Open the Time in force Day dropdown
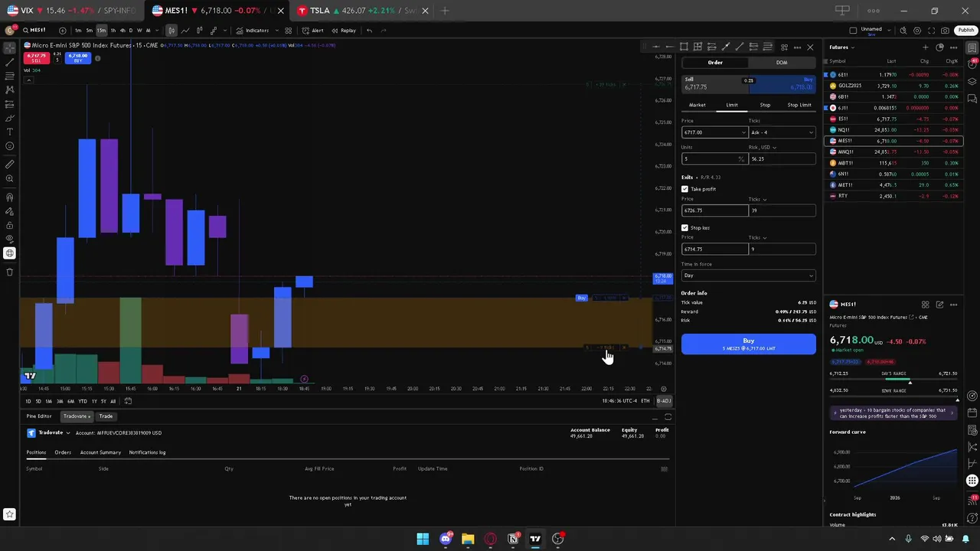The image size is (980, 551). pyautogui.click(x=748, y=275)
